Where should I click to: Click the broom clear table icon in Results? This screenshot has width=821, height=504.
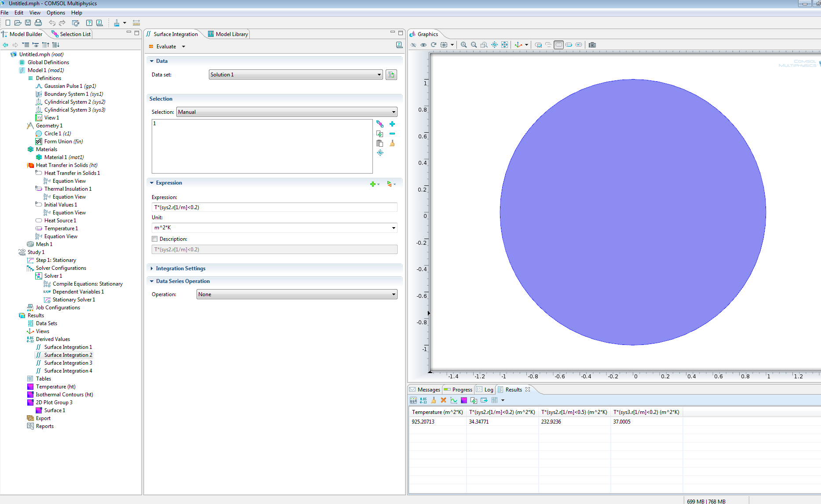tap(434, 400)
